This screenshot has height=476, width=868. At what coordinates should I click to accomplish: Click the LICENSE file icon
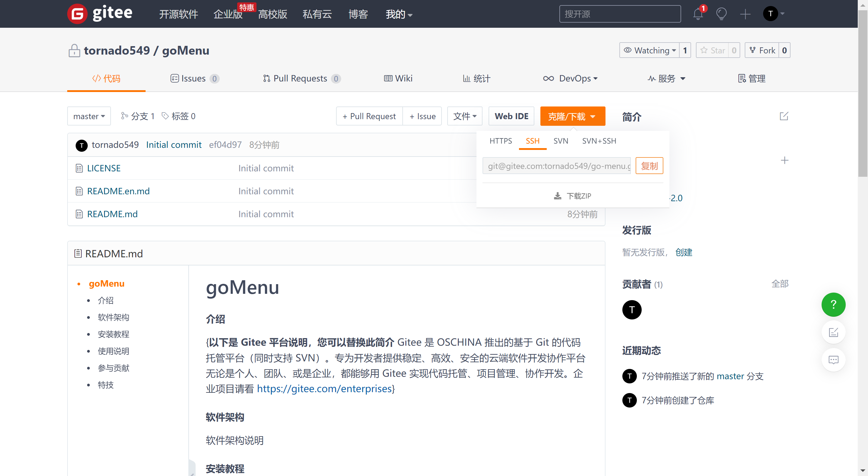(x=79, y=168)
